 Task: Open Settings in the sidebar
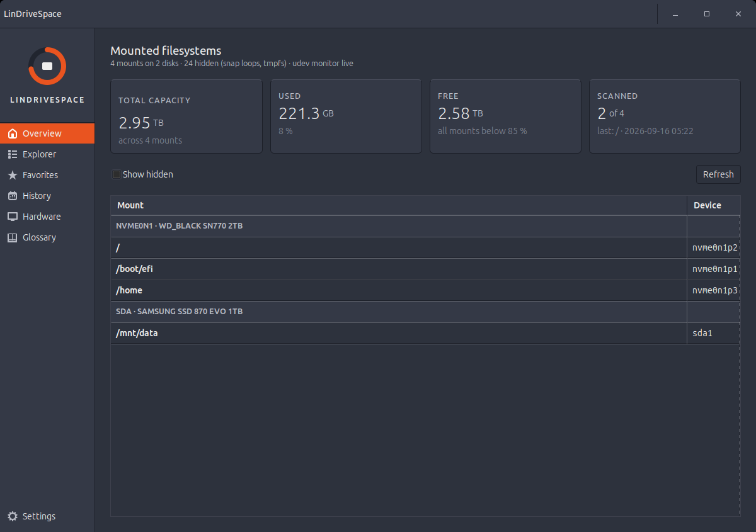(x=47, y=516)
